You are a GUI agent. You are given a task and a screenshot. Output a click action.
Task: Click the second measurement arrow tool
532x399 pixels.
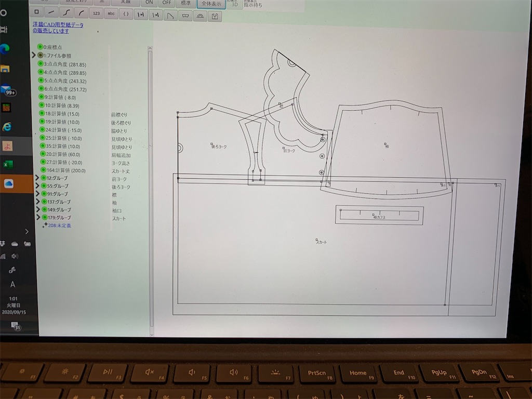pos(155,15)
